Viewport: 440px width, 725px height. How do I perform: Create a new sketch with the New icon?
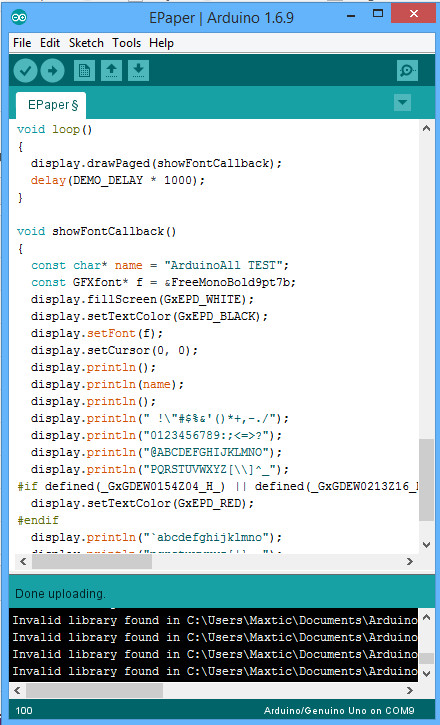84,71
